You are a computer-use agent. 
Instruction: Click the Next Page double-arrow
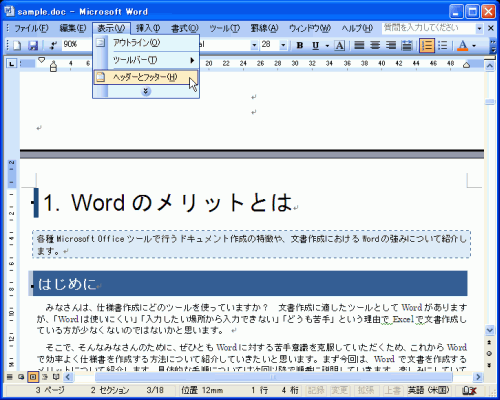(x=489, y=365)
